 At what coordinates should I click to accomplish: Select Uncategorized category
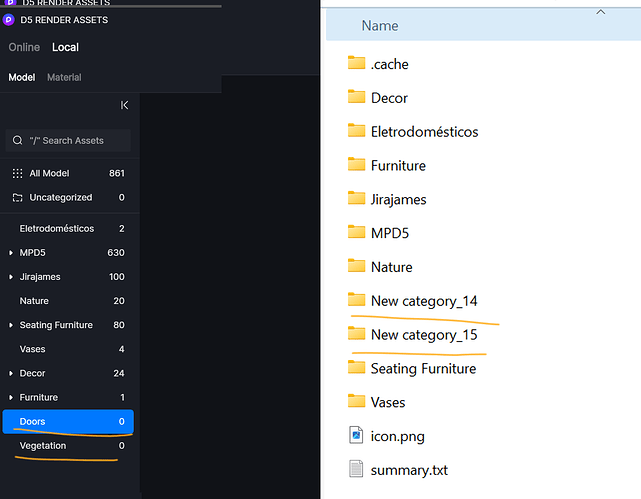click(x=69, y=197)
